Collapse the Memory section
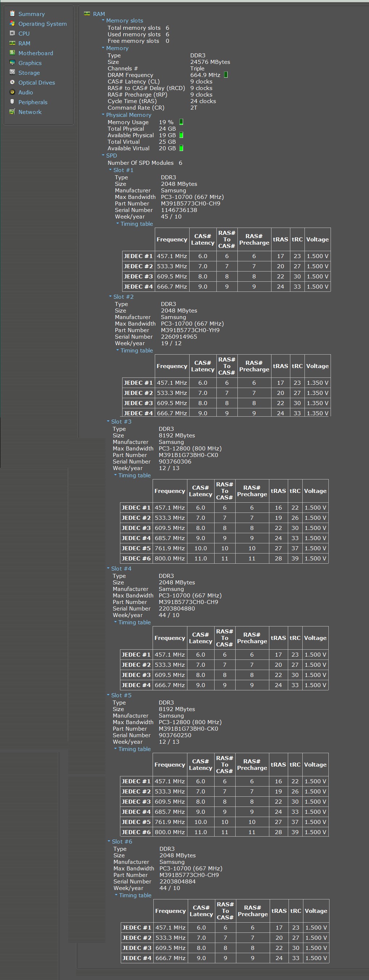The height and width of the screenshot is (980, 369). (103, 48)
